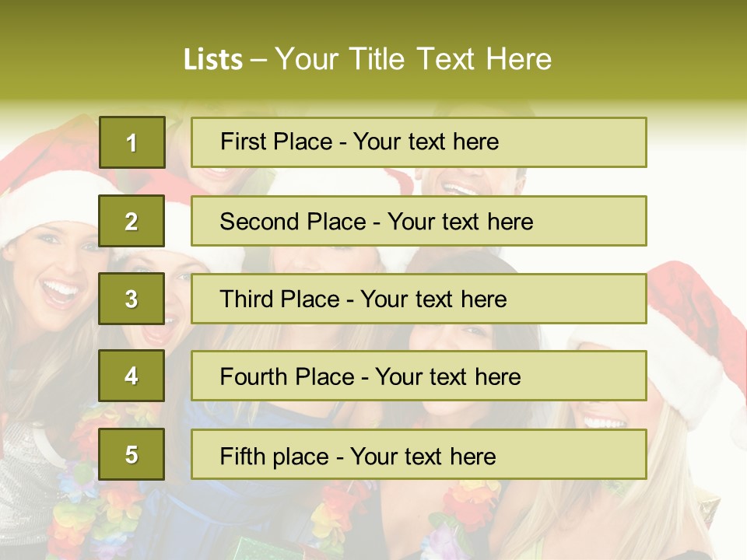
Task: Click the "Fourth Place - Your text here" bar
Action: click(x=419, y=376)
